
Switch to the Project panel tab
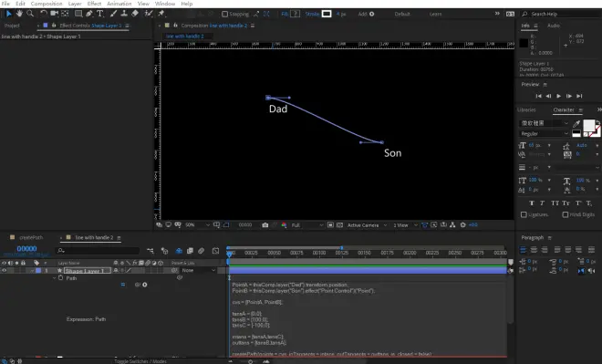point(12,26)
